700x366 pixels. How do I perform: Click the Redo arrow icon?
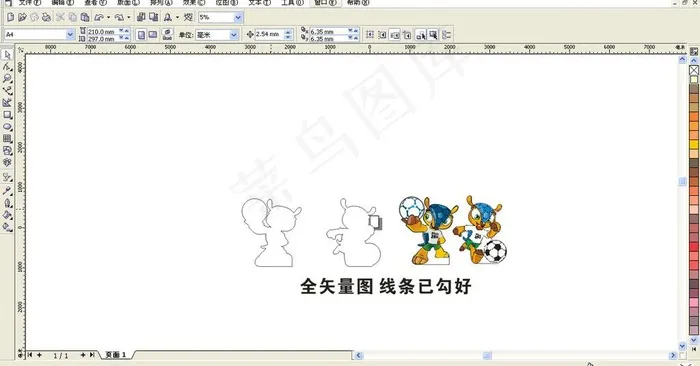pos(119,17)
